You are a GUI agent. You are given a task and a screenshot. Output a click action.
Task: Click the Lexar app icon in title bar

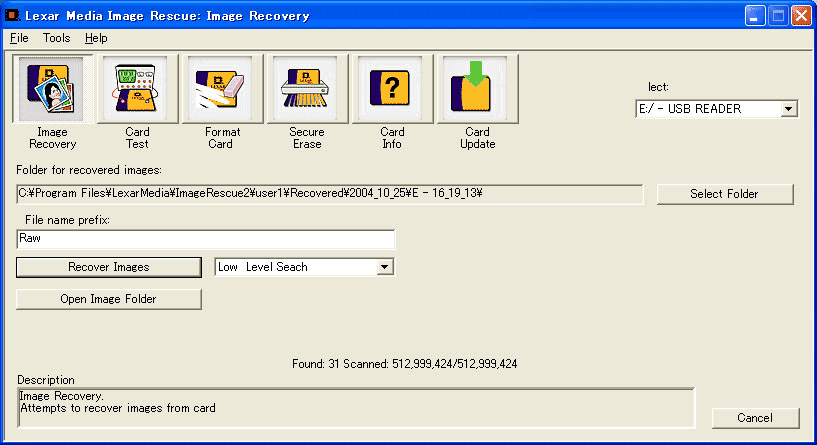point(12,16)
